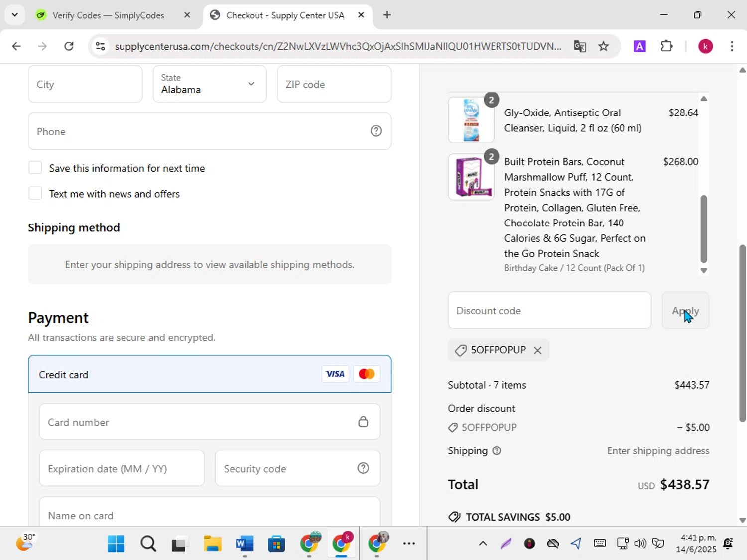
Task: Select the Credit card payment option
Action: click(x=210, y=374)
